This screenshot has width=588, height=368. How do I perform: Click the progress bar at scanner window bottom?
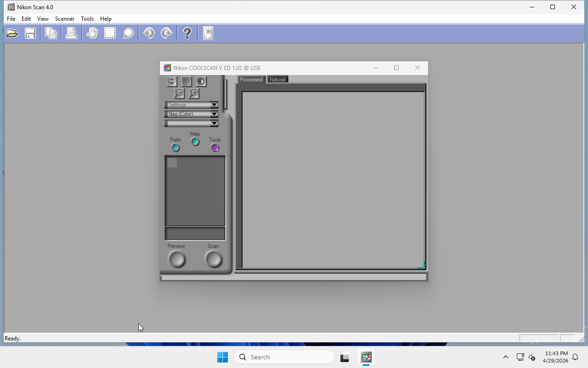294,277
